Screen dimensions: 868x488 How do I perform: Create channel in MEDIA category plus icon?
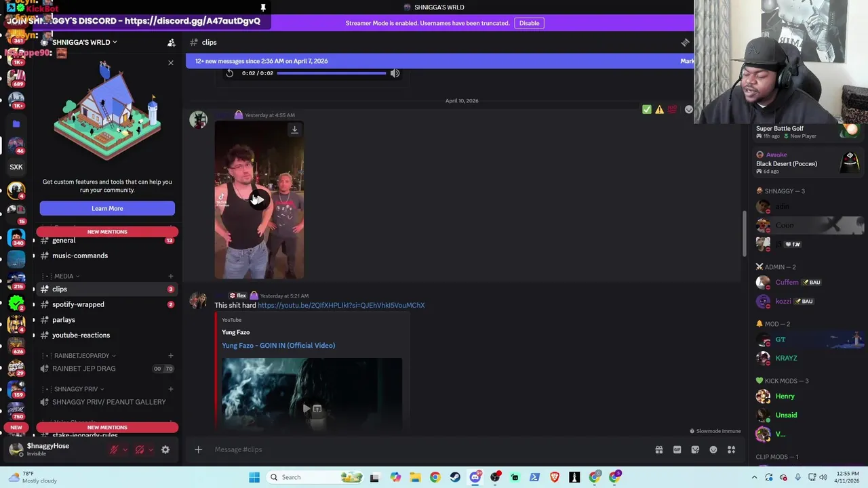[x=171, y=276]
